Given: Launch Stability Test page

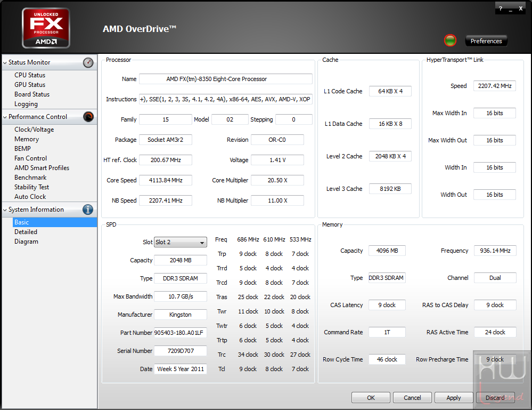Looking at the screenshot, I should click(x=31, y=187).
